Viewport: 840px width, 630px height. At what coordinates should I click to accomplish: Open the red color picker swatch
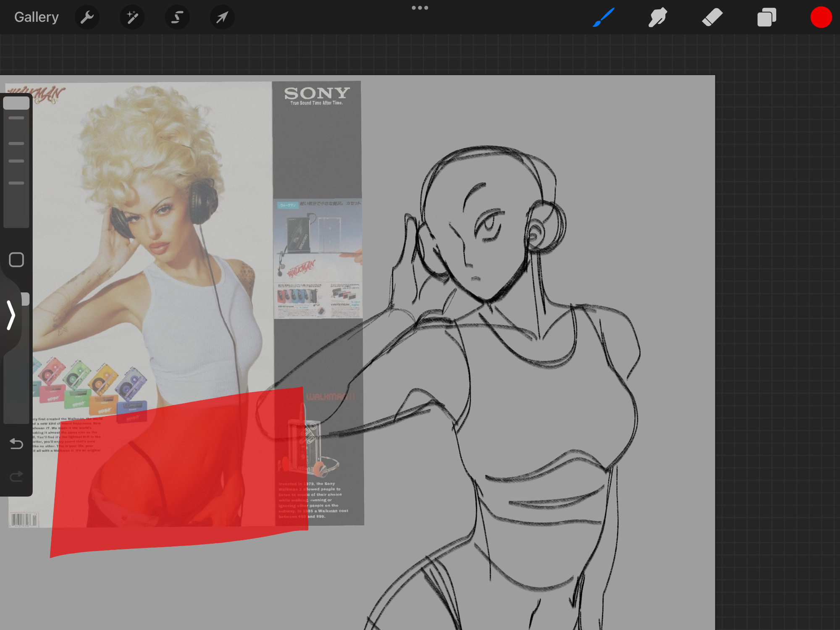point(821,17)
